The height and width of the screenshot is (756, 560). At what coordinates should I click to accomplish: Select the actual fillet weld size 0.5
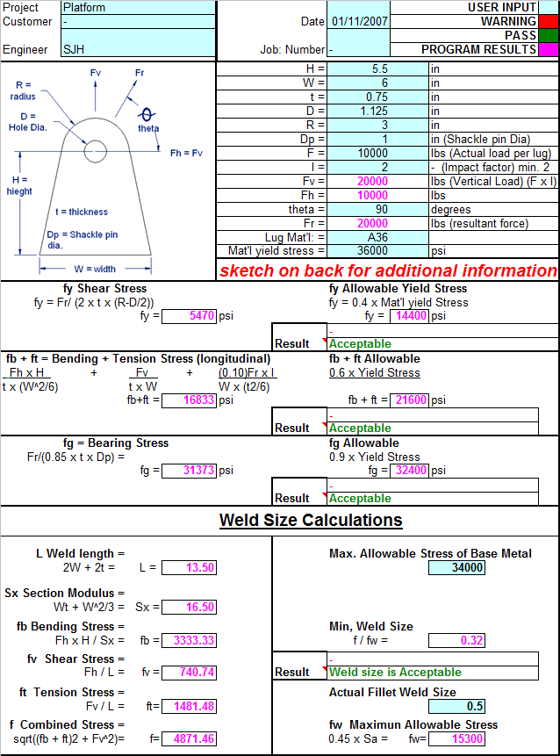click(457, 706)
